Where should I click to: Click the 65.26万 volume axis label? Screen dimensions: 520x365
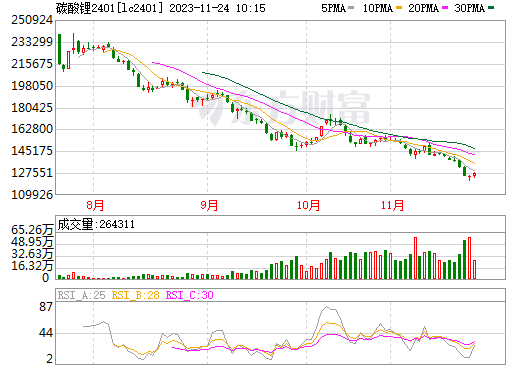[32, 230]
